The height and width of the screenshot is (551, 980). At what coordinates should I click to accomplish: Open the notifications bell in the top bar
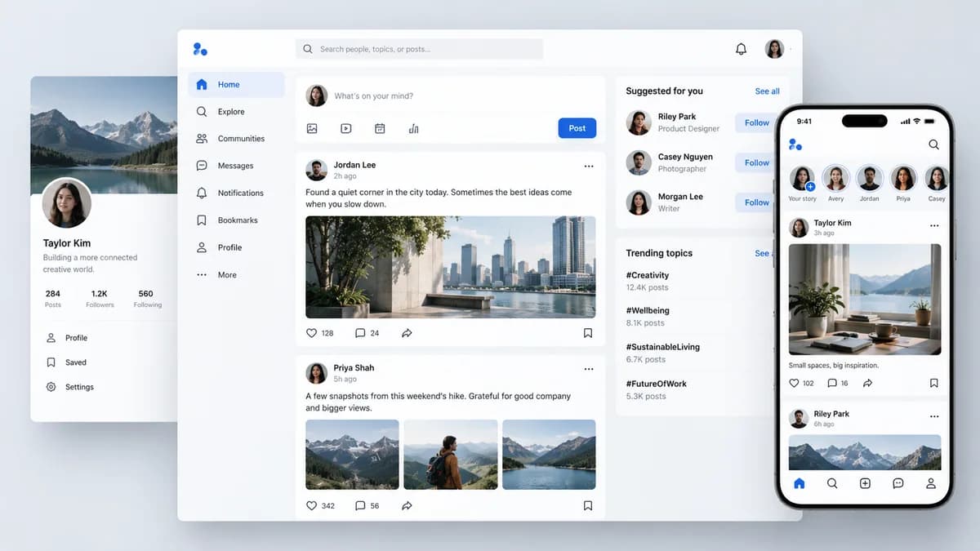point(741,49)
